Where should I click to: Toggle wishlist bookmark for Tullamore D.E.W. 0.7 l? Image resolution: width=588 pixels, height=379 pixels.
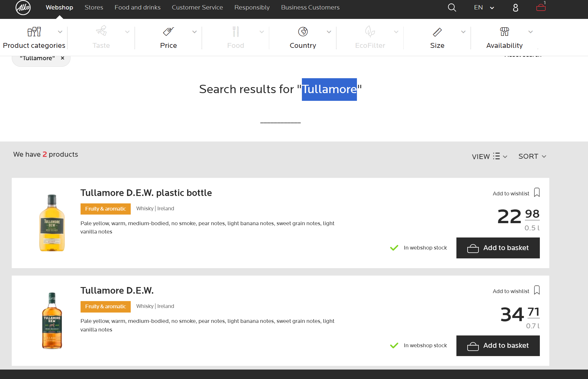tap(537, 290)
